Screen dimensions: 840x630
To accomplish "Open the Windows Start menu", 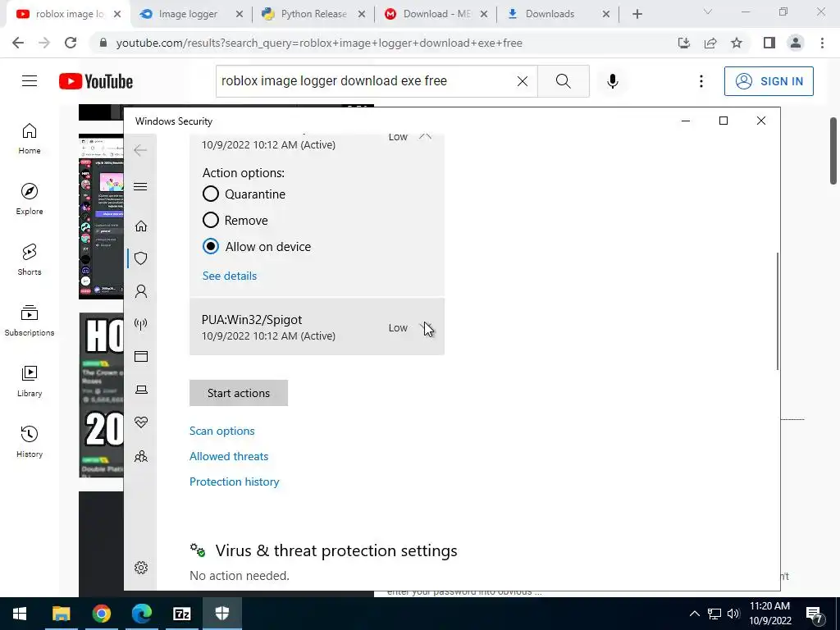I will point(20,614).
